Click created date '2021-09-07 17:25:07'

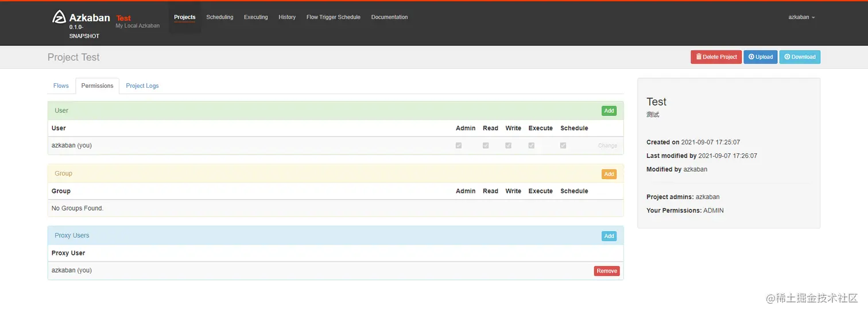pyautogui.click(x=711, y=142)
